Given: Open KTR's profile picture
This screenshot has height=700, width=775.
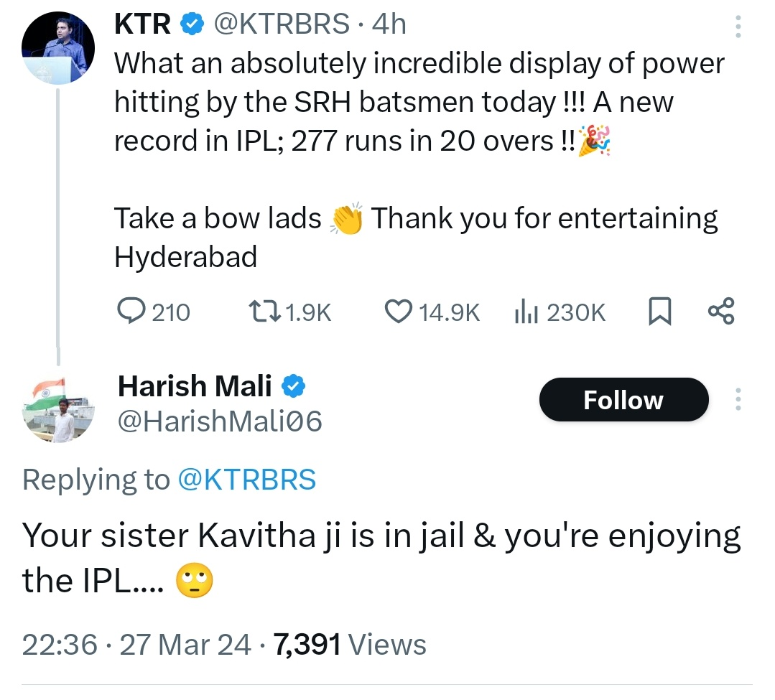Looking at the screenshot, I should pyautogui.click(x=58, y=47).
